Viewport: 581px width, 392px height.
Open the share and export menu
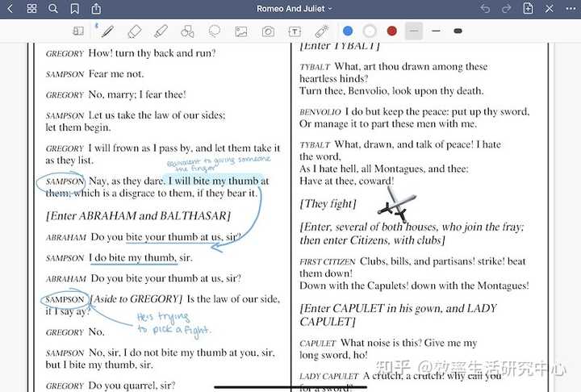pos(96,8)
